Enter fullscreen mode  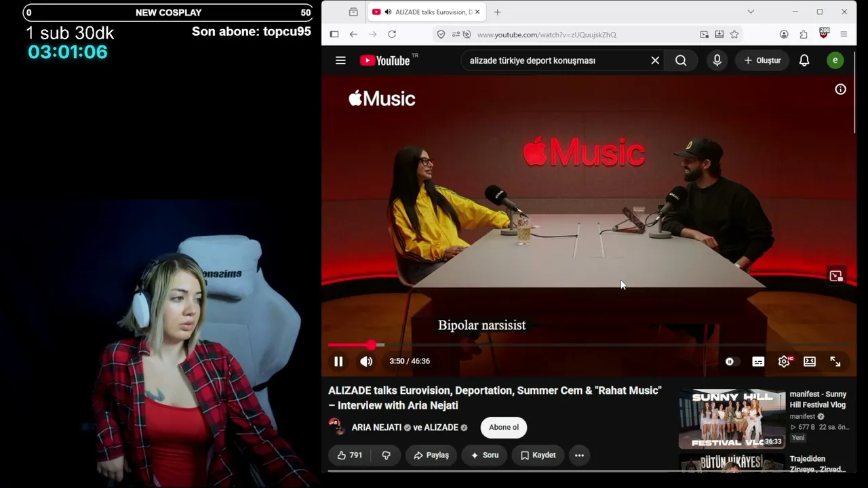click(835, 361)
